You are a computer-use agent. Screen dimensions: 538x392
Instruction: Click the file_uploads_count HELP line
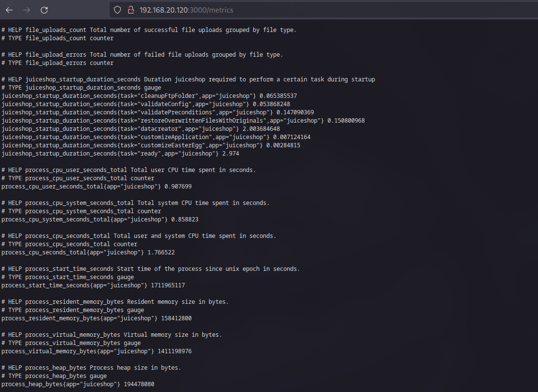point(149,30)
